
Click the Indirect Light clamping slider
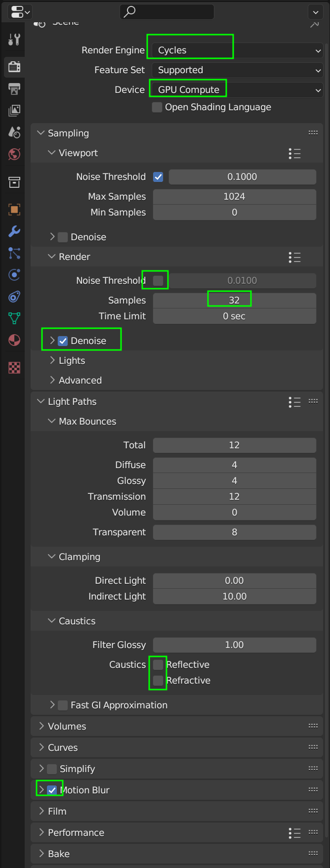point(234,596)
